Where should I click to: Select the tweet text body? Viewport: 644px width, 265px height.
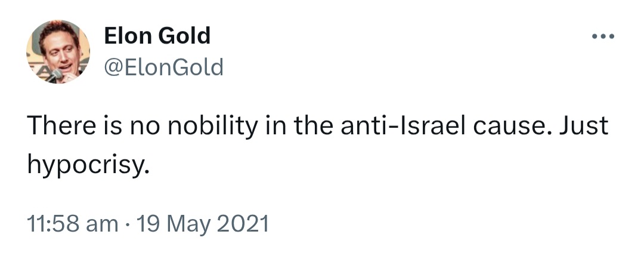(317, 144)
